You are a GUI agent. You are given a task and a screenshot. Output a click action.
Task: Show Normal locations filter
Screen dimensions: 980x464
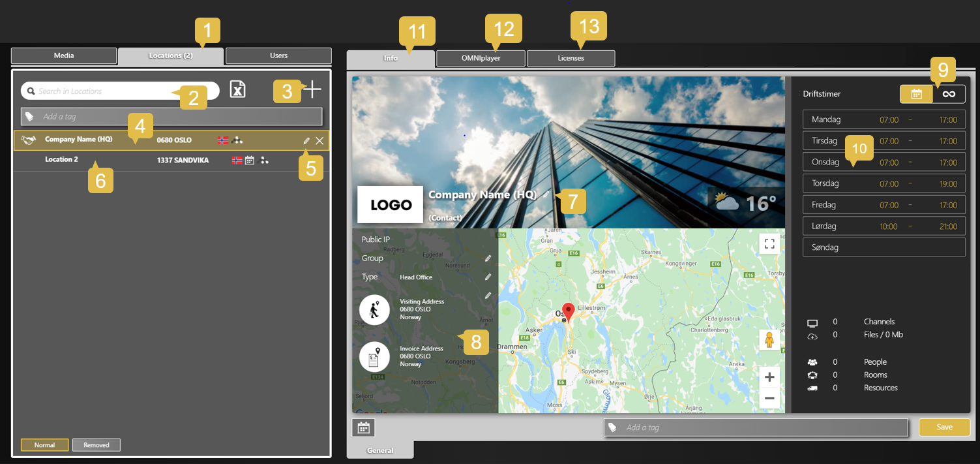point(44,445)
